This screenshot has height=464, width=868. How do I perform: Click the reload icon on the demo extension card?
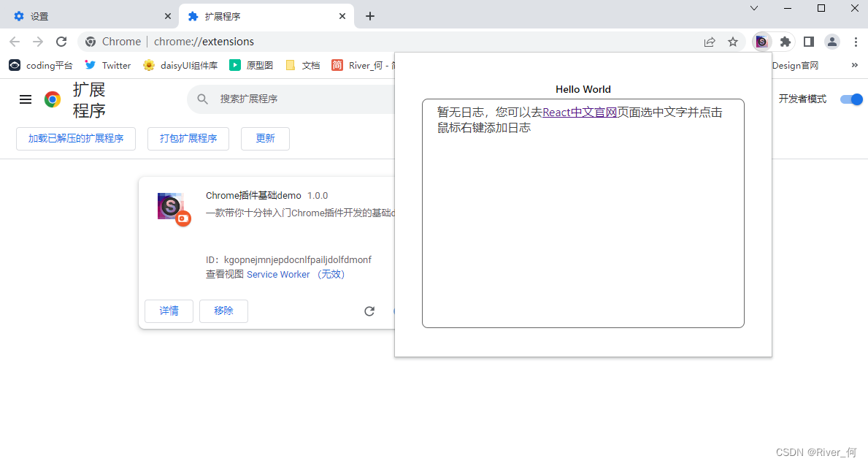[370, 311]
